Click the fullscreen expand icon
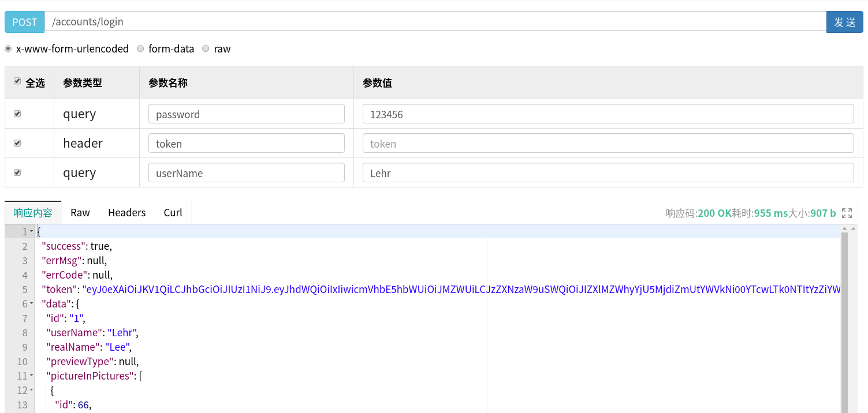This screenshot has height=413, width=868. point(847,213)
